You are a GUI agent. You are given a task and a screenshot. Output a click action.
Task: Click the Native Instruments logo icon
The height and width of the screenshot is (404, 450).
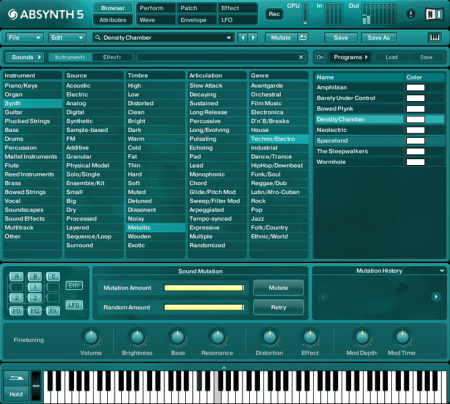pos(434,14)
